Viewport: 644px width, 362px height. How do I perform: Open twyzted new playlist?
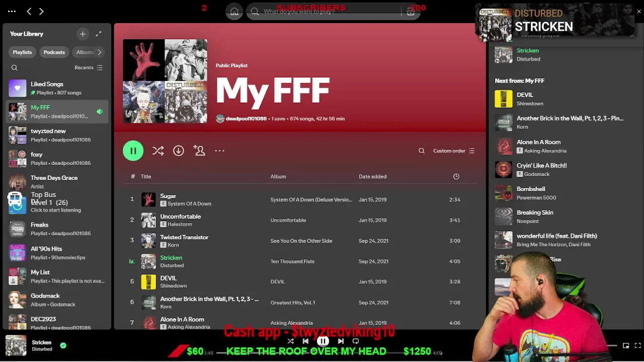[x=58, y=135]
